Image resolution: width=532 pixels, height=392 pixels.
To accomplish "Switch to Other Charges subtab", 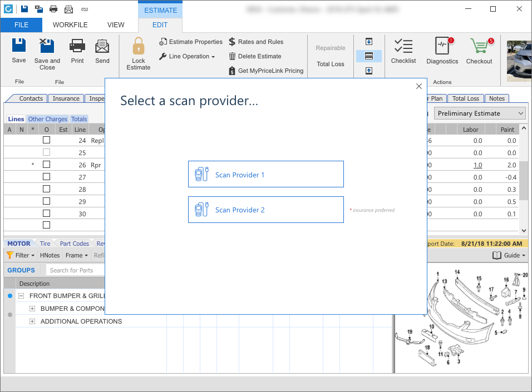I will pos(47,119).
